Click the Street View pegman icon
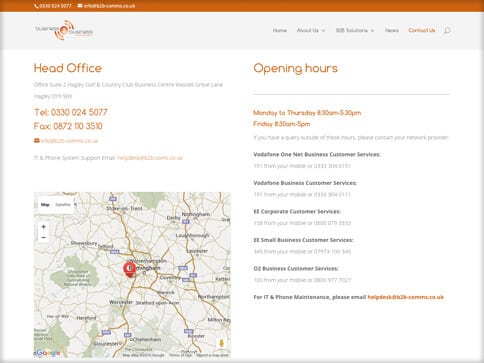 tap(221, 343)
